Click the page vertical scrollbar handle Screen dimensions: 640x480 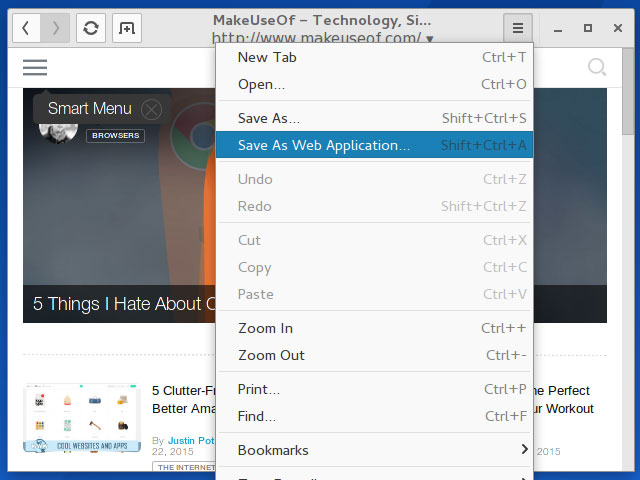click(x=628, y=92)
